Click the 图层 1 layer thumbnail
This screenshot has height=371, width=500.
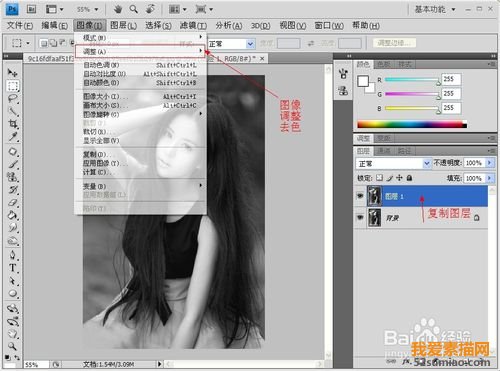click(374, 196)
